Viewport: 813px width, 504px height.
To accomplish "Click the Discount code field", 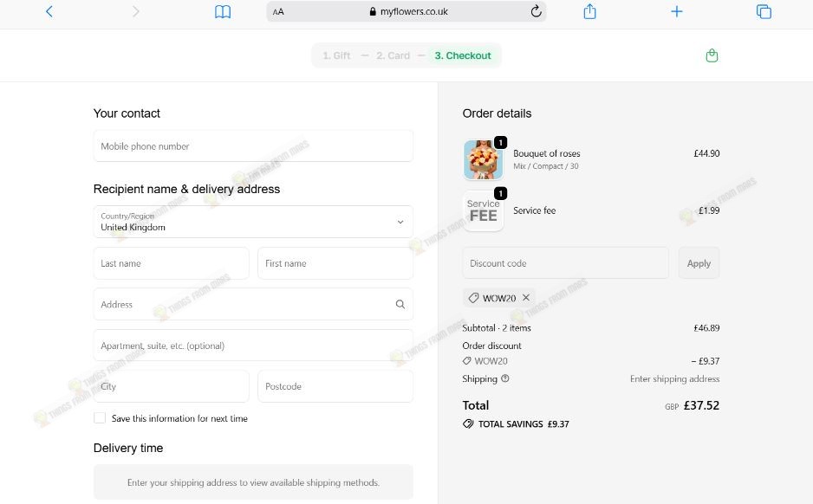I will point(565,263).
